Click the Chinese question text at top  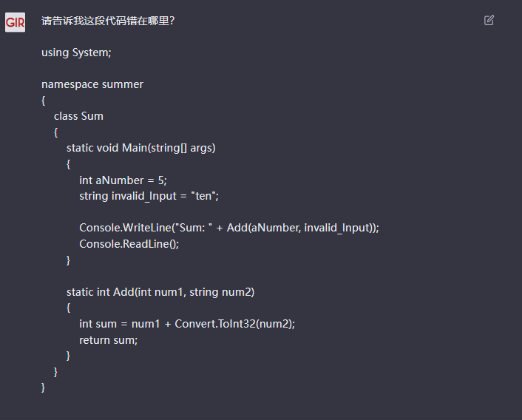[x=108, y=21]
